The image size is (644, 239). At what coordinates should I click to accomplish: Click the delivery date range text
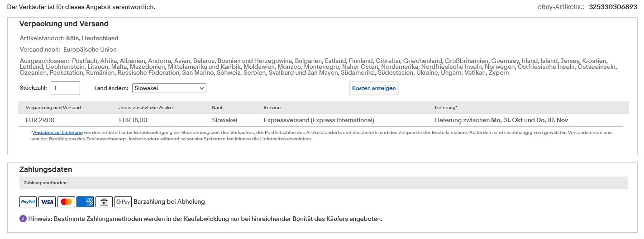pos(501,120)
